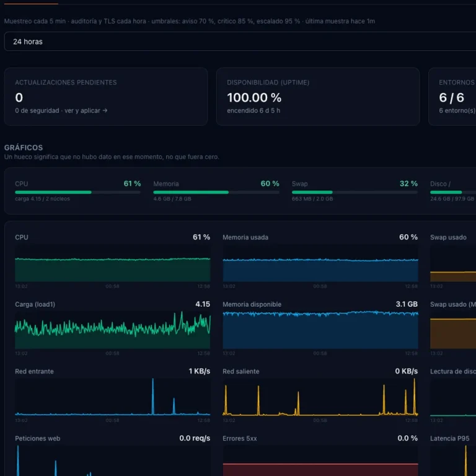
Task: Select the CPU 61 % line chart
Action: (112, 263)
